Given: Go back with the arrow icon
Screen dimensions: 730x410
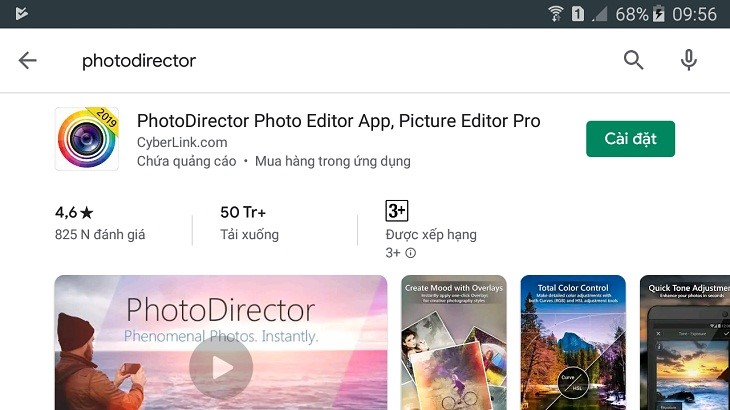Looking at the screenshot, I should (x=27, y=60).
